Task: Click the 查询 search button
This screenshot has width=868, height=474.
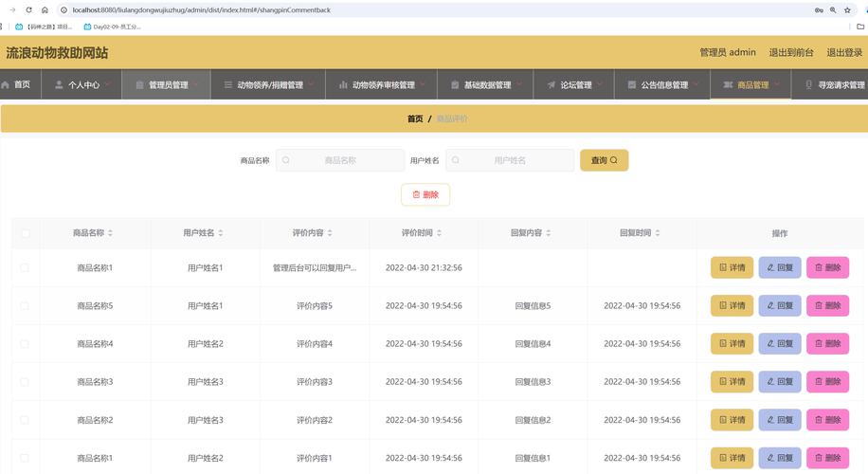Action: point(604,160)
